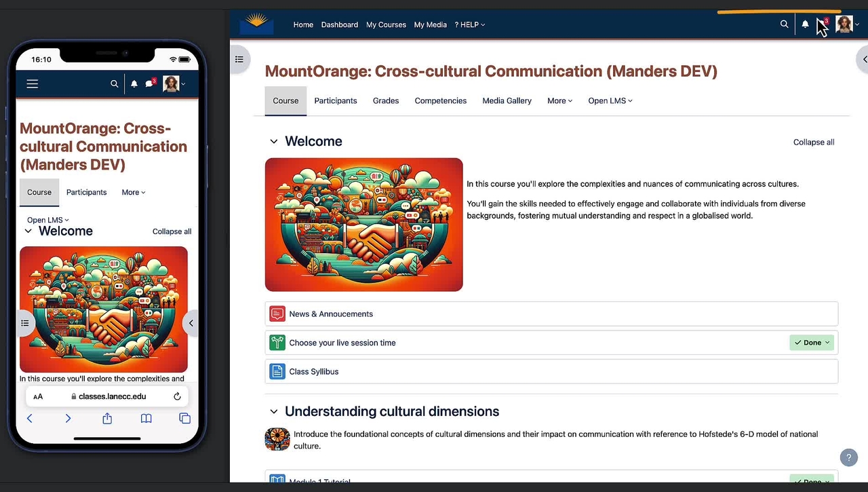Viewport: 868px width, 492px height.
Task: Open the ? HELP dropdown menu
Action: coord(470,24)
